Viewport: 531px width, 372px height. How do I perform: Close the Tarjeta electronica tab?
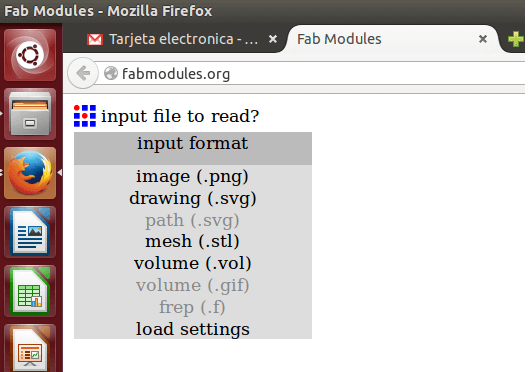(x=273, y=39)
